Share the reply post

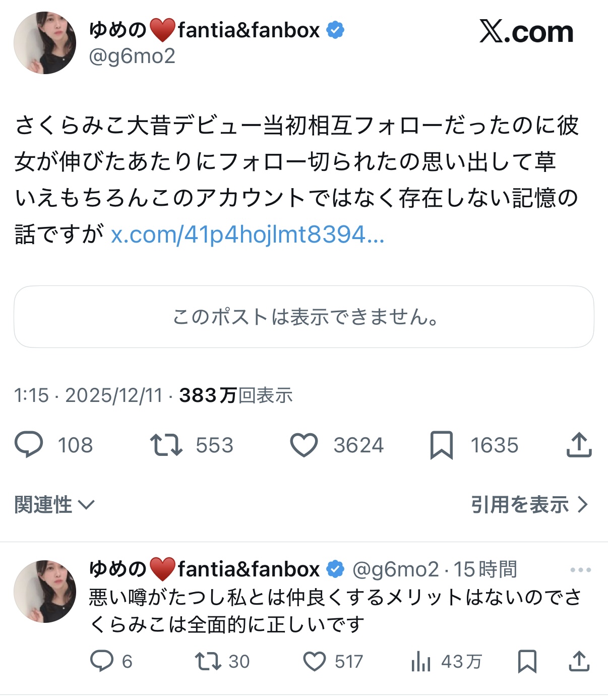579,661
